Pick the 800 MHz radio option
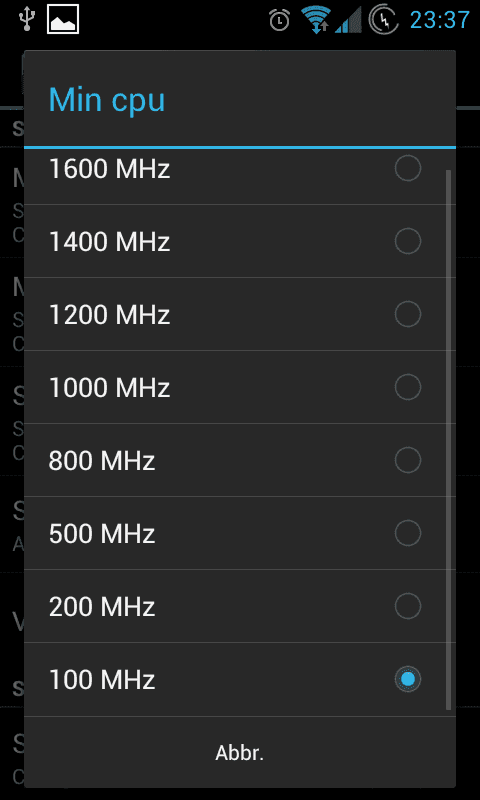The width and height of the screenshot is (480, 800). click(x=408, y=460)
